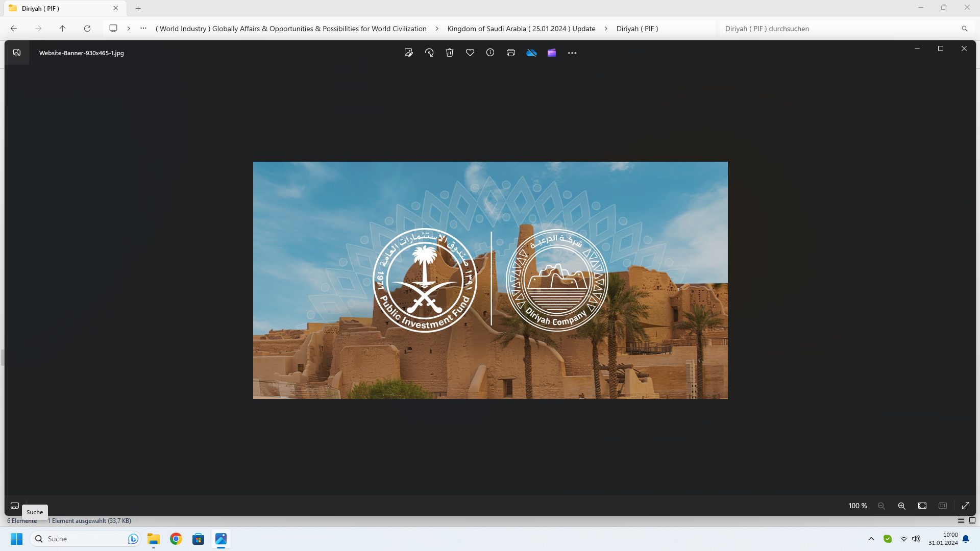The width and height of the screenshot is (980, 551).
Task: Click the Website-Banner-930x465-1.jpg filename
Action: click(82, 53)
